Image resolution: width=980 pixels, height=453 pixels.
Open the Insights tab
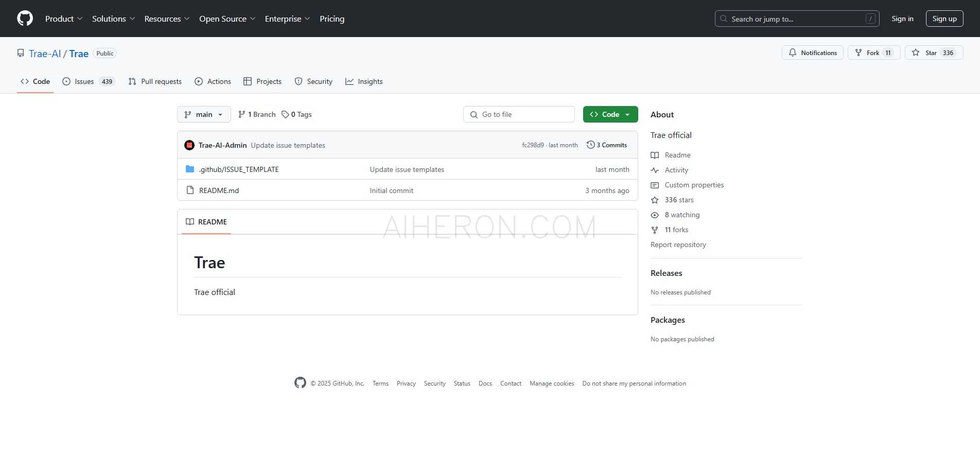pos(364,81)
